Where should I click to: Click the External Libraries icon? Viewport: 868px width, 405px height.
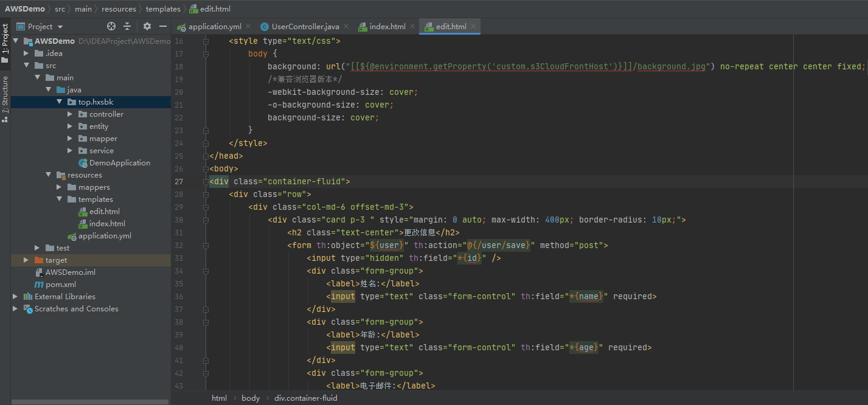pyautogui.click(x=28, y=297)
